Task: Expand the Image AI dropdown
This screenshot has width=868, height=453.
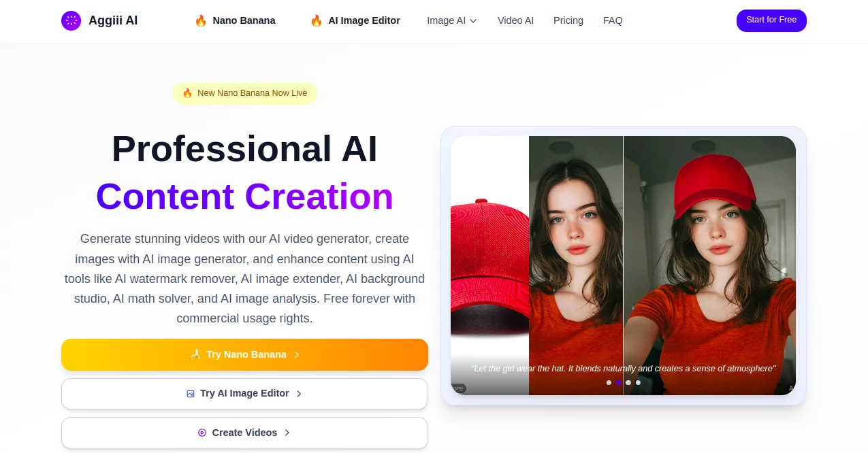Action: pos(451,20)
